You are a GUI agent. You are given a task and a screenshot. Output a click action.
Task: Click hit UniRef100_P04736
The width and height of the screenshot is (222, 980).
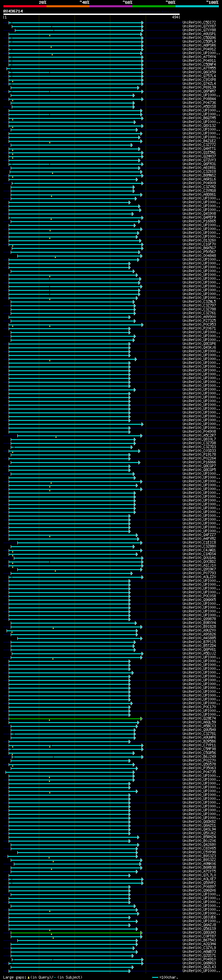click(199, 103)
